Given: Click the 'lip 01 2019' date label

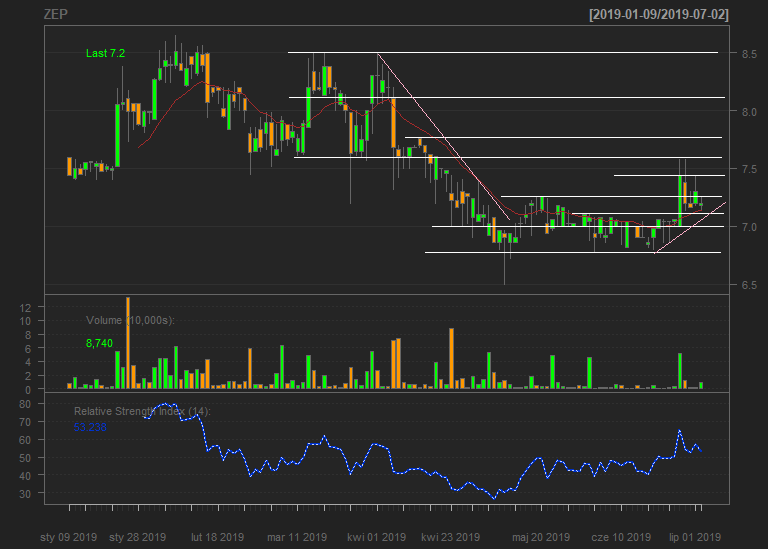Looking at the screenshot, I should click(695, 537).
